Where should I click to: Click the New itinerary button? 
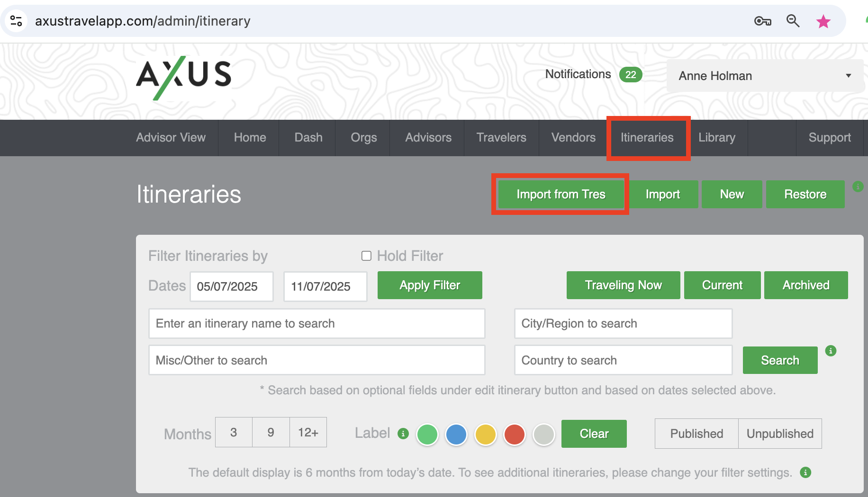732,195
